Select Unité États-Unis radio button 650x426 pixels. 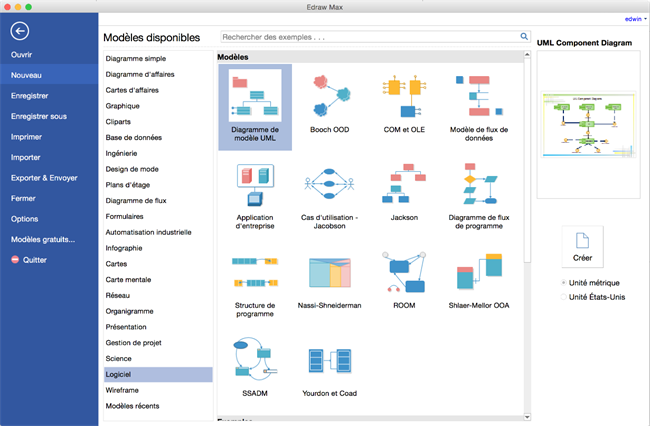point(563,297)
